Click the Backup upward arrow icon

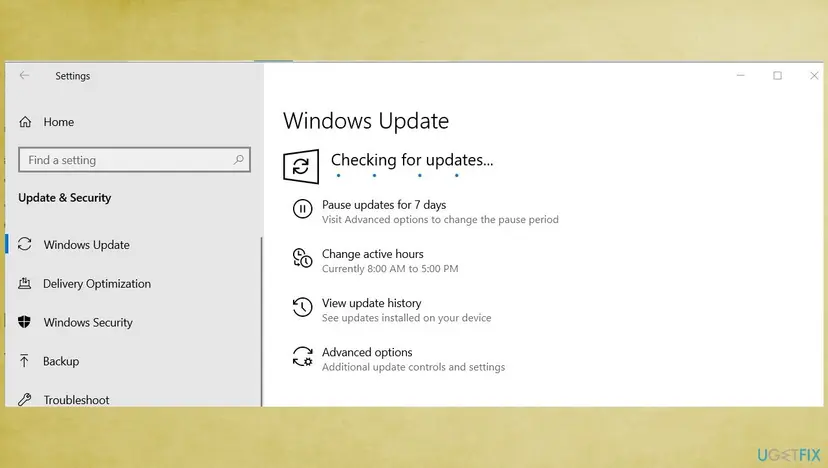point(24,361)
